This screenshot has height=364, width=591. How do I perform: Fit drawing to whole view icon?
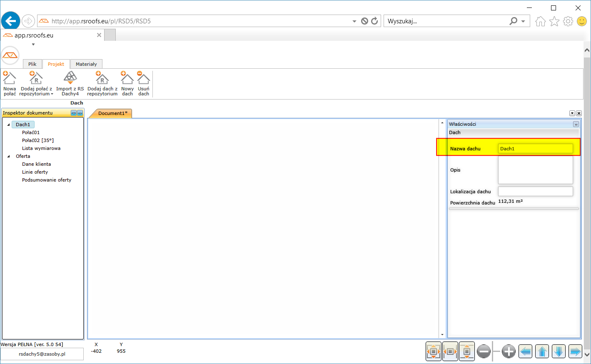[x=434, y=352]
